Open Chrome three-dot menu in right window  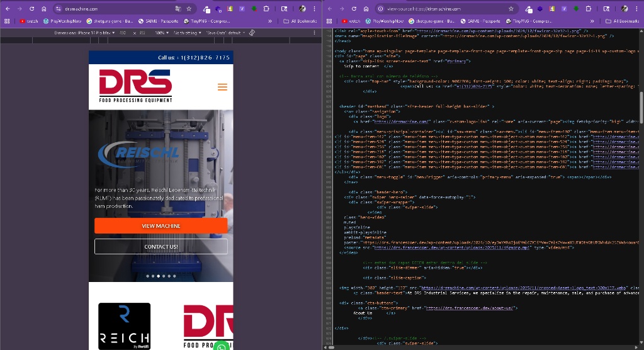point(636,9)
